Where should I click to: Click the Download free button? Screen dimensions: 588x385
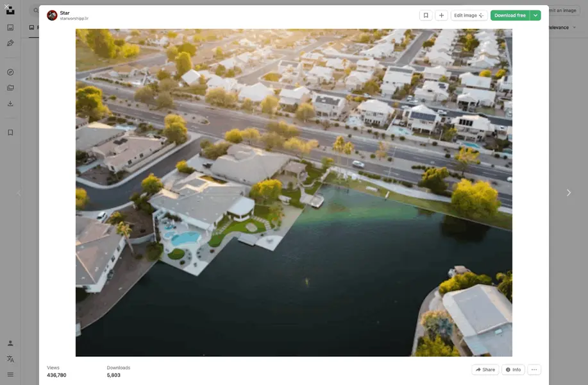point(510,15)
